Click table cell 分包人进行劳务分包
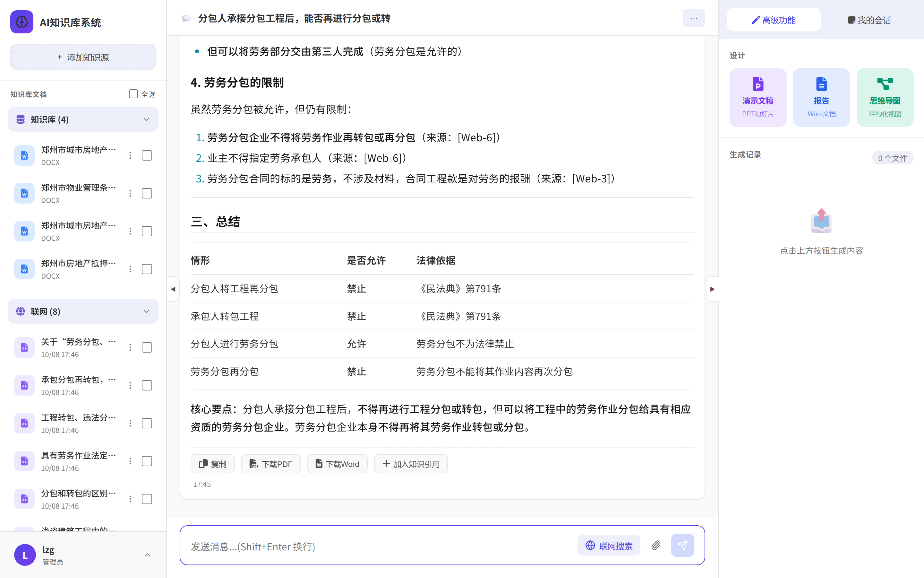The height and width of the screenshot is (578, 924). coord(235,344)
